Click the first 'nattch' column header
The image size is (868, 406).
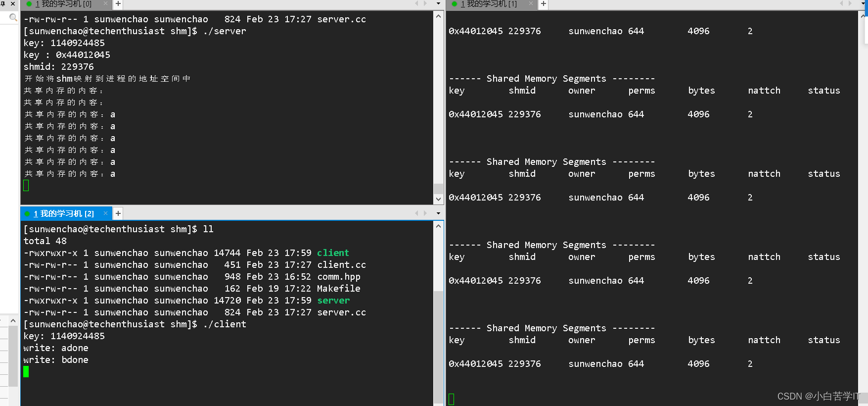click(764, 91)
